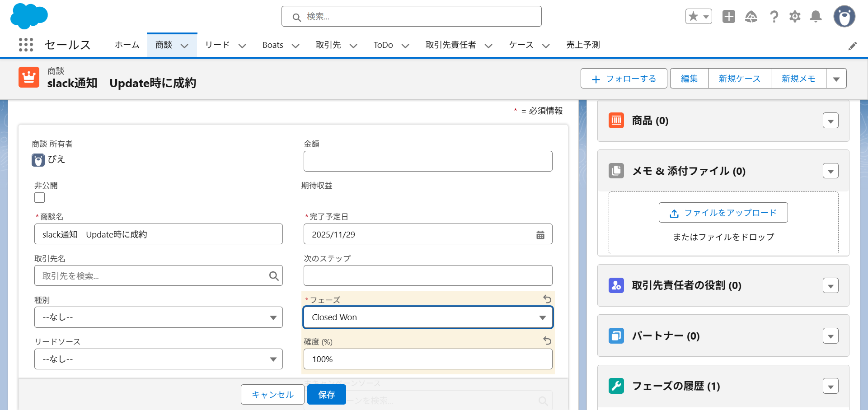Open the help question mark icon
The height and width of the screenshot is (410, 868).
774,17
